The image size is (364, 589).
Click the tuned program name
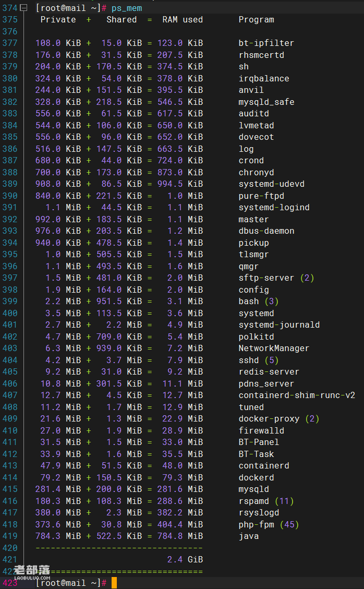click(251, 407)
